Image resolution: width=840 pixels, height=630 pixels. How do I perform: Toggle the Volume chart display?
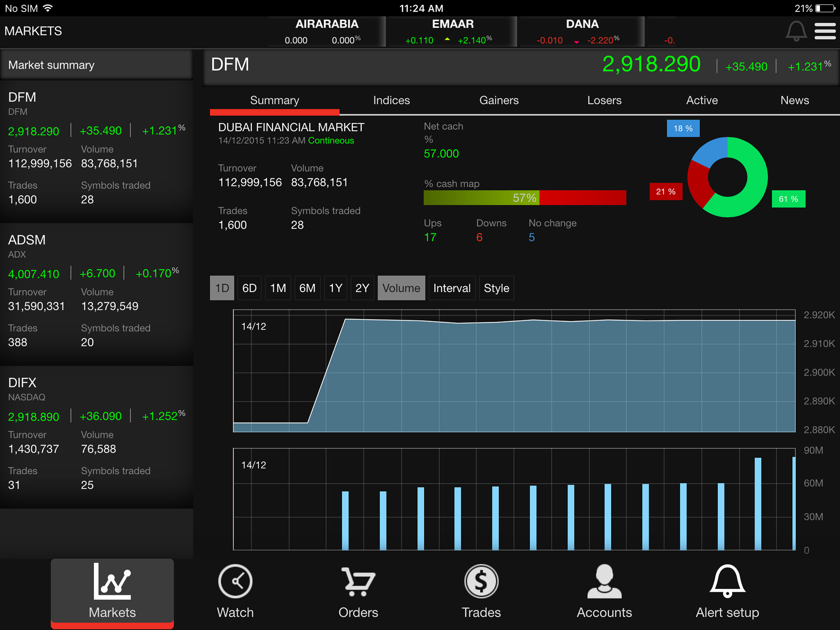point(401,288)
